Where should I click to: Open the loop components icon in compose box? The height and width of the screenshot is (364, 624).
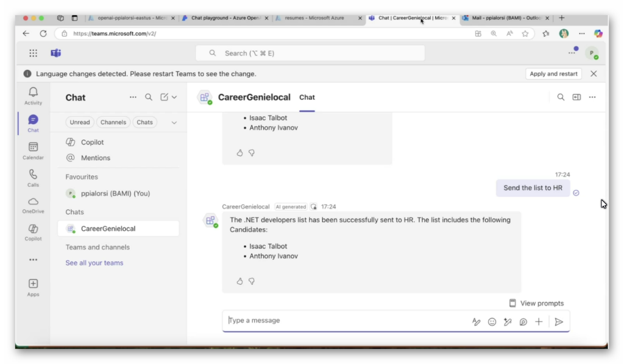point(523,322)
